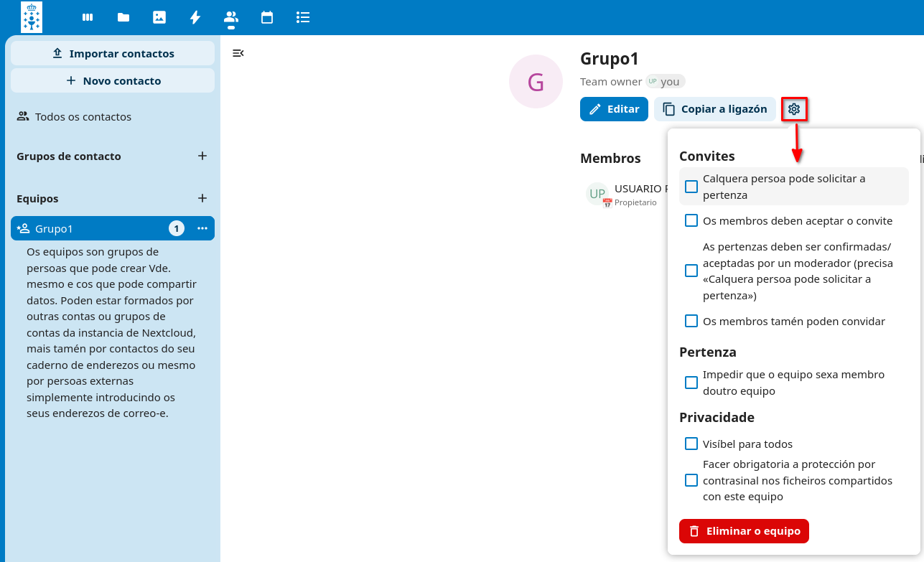The width and height of the screenshot is (924, 562).
Task: Enable 'Calquera persoa pode solicitar a pertenza'
Action: pyautogui.click(x=691, y=187)
